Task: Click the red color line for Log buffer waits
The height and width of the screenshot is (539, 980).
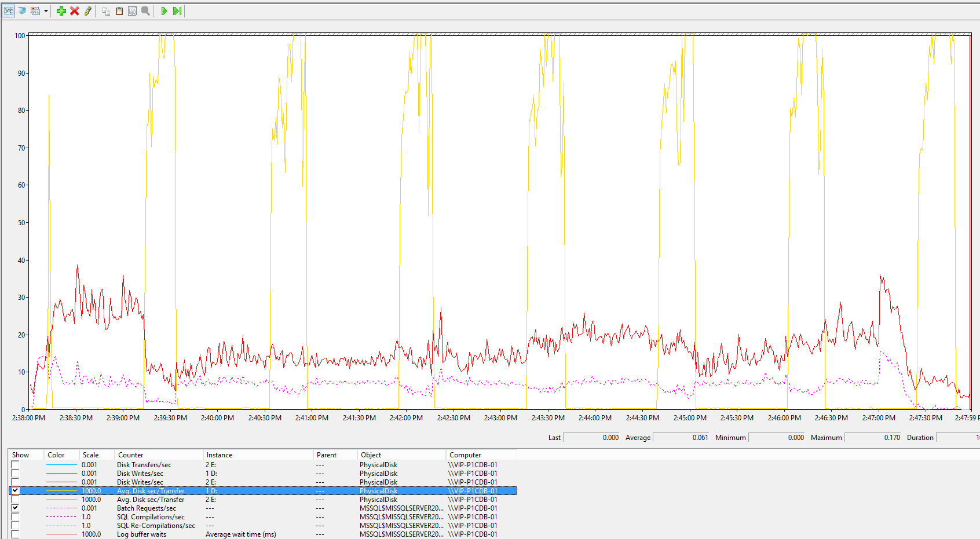Action: tap(61, 534)
